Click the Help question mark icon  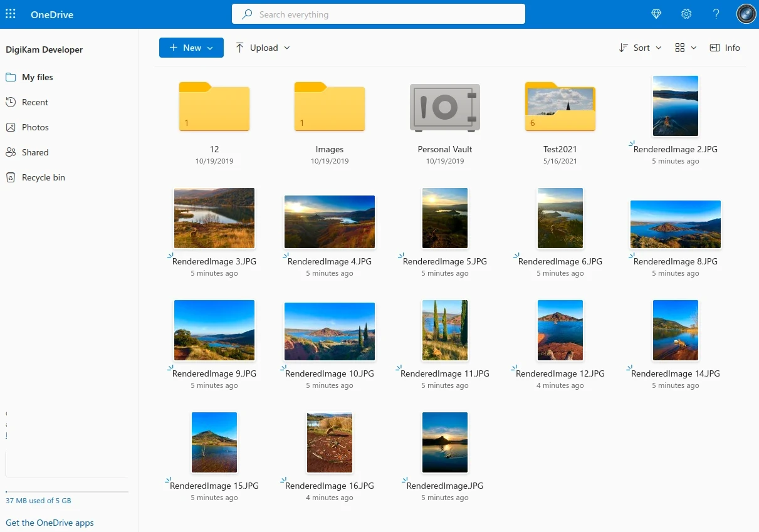716,14
